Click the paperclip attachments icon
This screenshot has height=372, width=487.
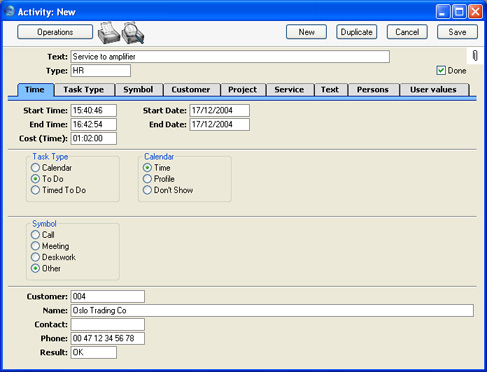[x=475, y=56]
